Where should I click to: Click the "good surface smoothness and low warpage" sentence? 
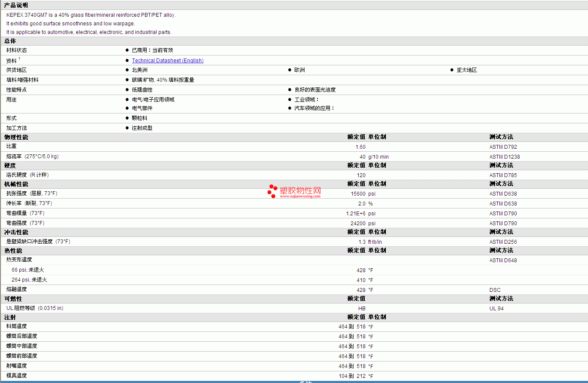click(x=71, y=24)
